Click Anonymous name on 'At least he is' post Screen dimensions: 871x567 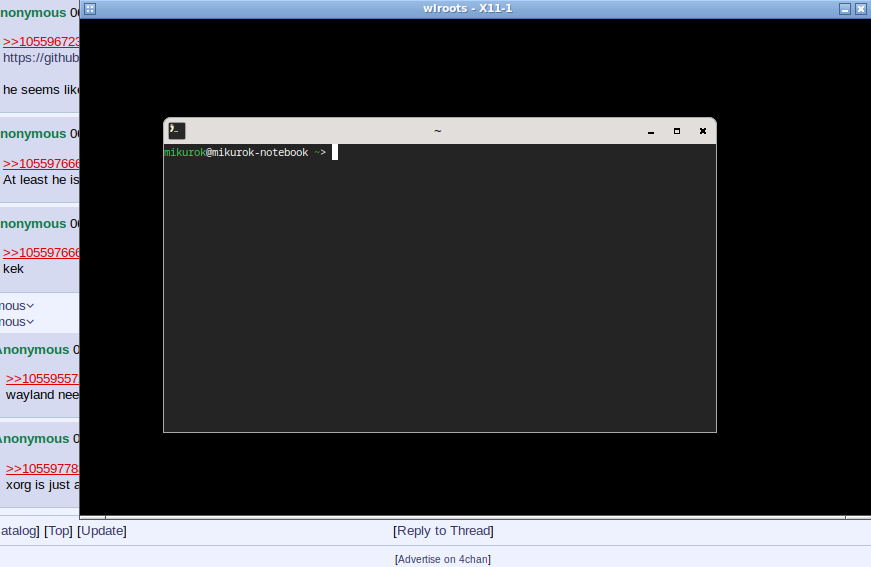pyautogui.click(x=33, y=134)
